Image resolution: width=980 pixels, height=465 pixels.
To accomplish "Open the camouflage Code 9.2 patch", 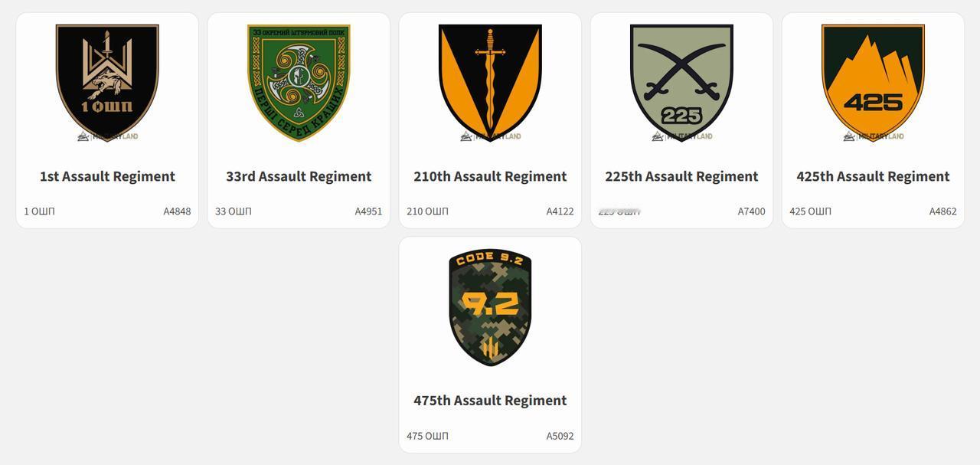I will [490, 307].
